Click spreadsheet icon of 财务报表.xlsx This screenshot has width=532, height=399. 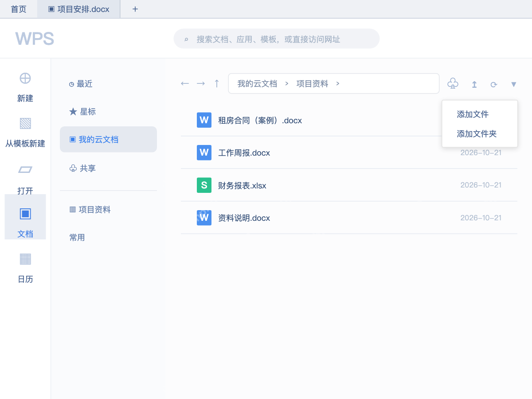(204, 185)
